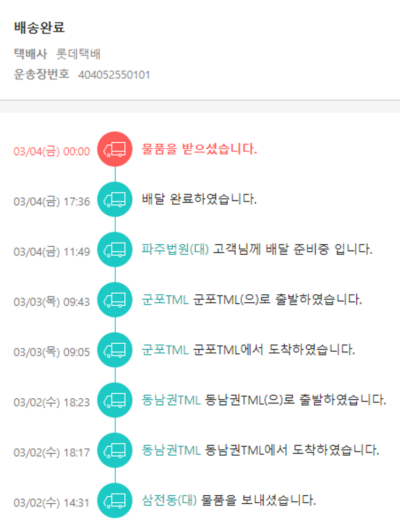Image resolution: width=400 pixels, height=532 pixels.
Task: Click the red truck icon for item received
Action: click(115, 149)
